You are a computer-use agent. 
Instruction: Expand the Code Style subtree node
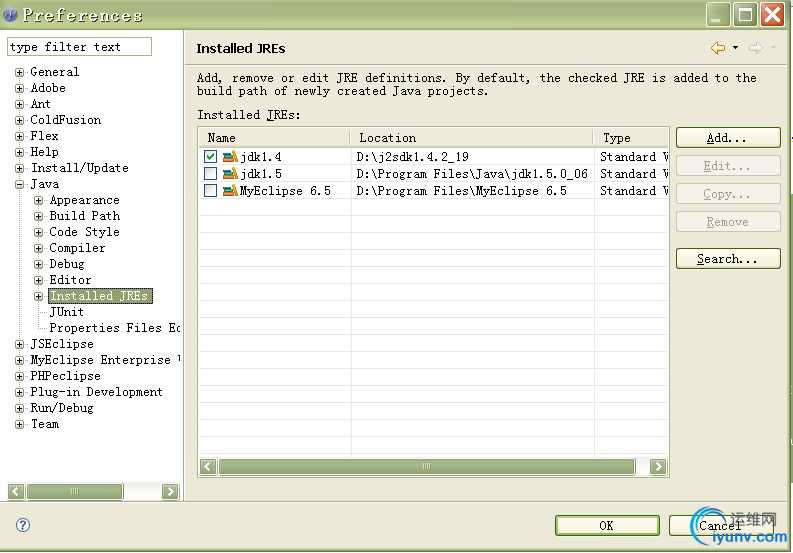coord(38,233)
